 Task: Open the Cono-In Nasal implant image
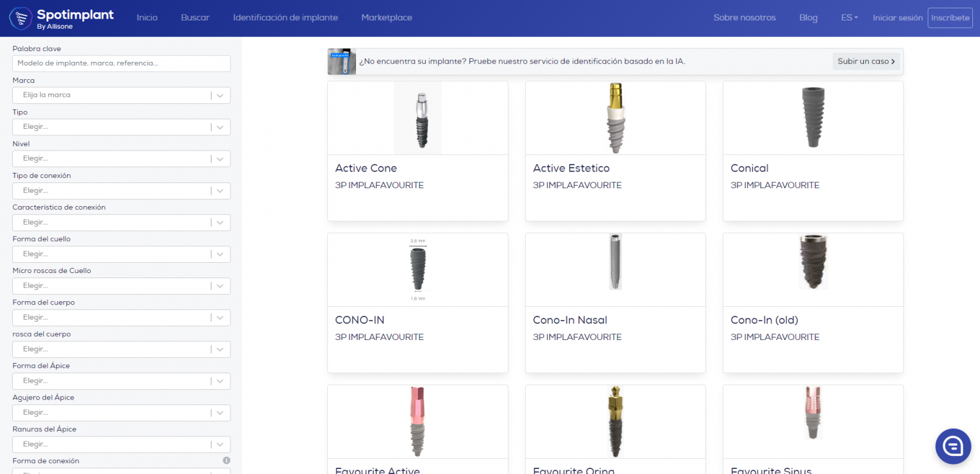pos(615,262)
